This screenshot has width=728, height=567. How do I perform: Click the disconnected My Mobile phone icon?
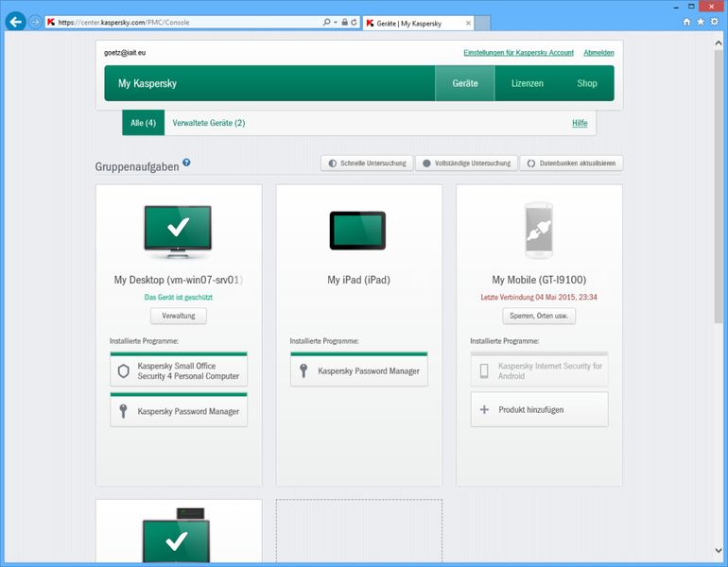click(x=539, y=230)
